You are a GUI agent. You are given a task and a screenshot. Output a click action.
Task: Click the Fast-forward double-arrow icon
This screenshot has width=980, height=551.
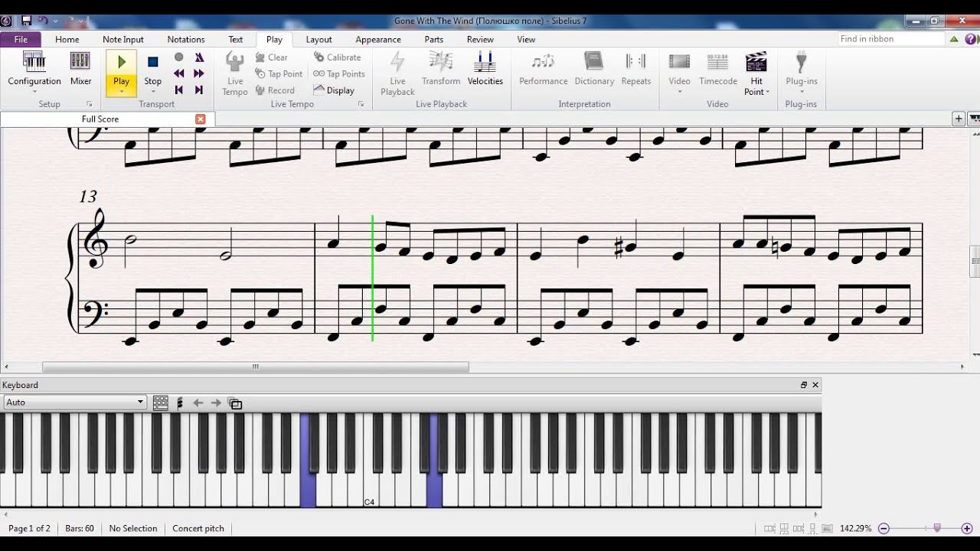click(199, 73)
